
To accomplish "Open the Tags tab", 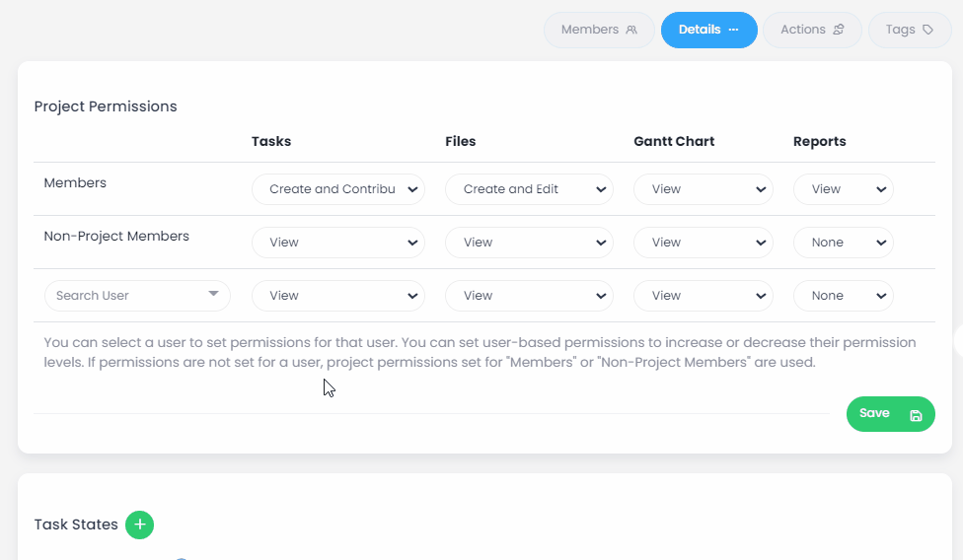I will (909, 30).
